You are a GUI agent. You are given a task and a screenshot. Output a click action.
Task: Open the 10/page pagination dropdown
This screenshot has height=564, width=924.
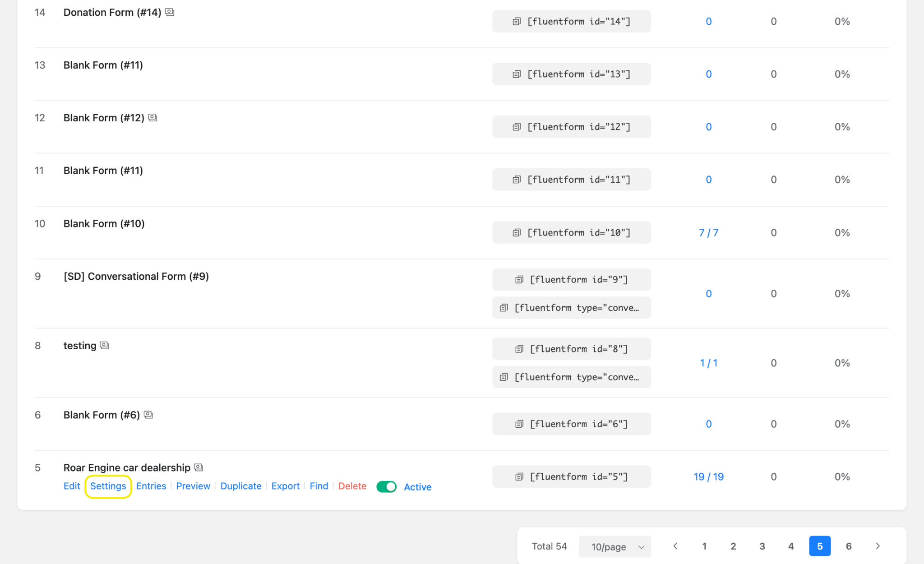[614, 546]
